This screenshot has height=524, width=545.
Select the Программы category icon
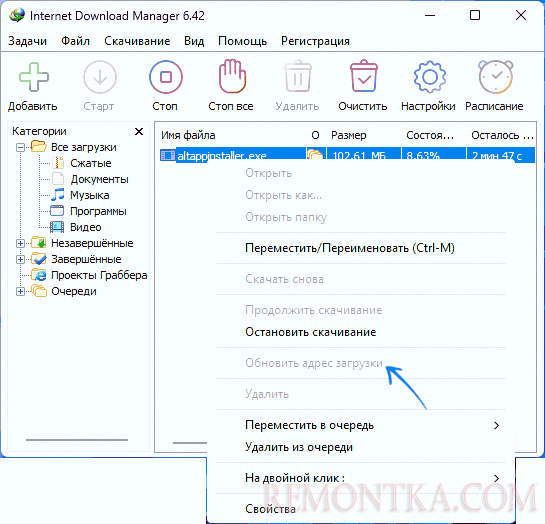pos(57,211)
